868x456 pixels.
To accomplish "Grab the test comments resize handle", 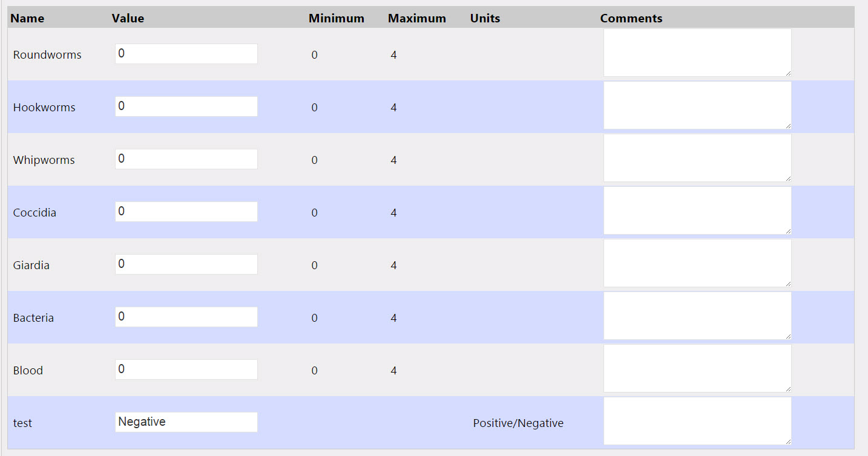I will (x=788, y=441).
